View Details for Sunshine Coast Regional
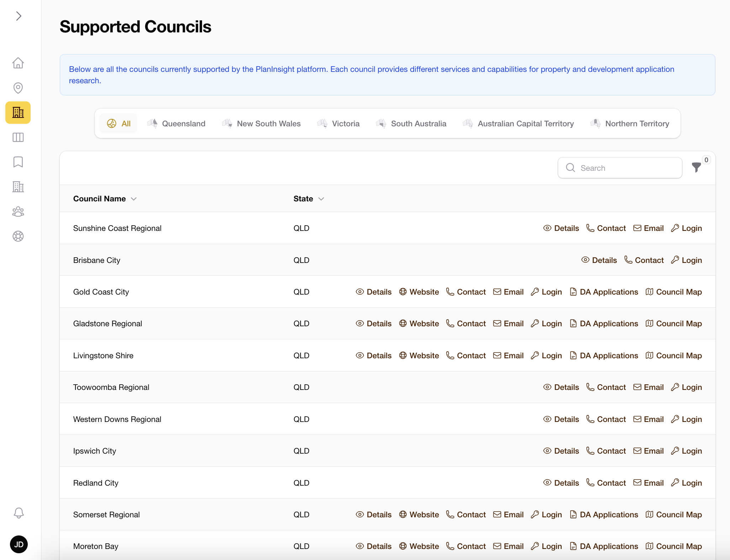This screenshot has height=560, width=730. click(x=561, y=228)
